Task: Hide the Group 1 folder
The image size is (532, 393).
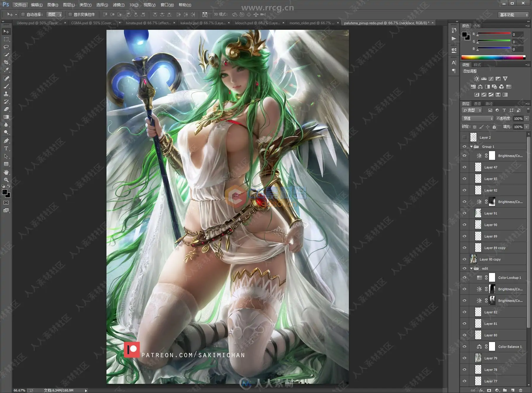Action: tap(464, 147)
